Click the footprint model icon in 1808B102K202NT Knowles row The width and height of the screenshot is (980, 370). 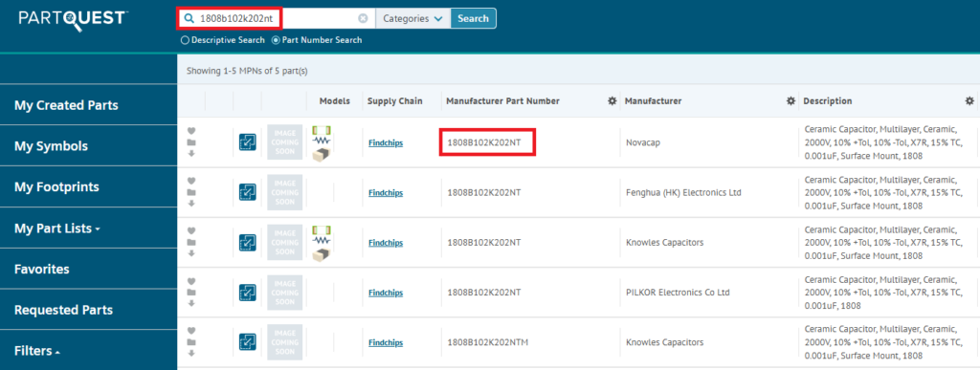[322, 229]
